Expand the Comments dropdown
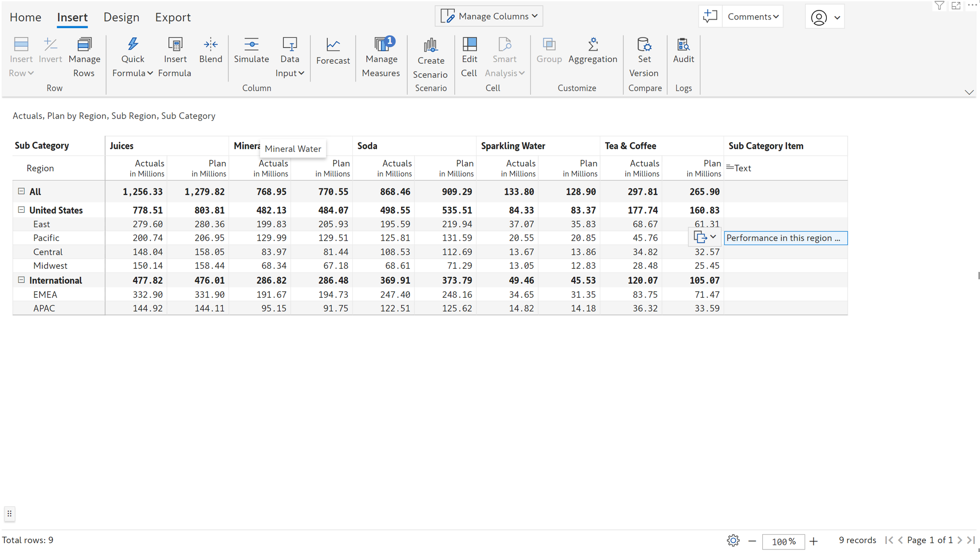Screen dimensions: 980x552 coord(752,17)
